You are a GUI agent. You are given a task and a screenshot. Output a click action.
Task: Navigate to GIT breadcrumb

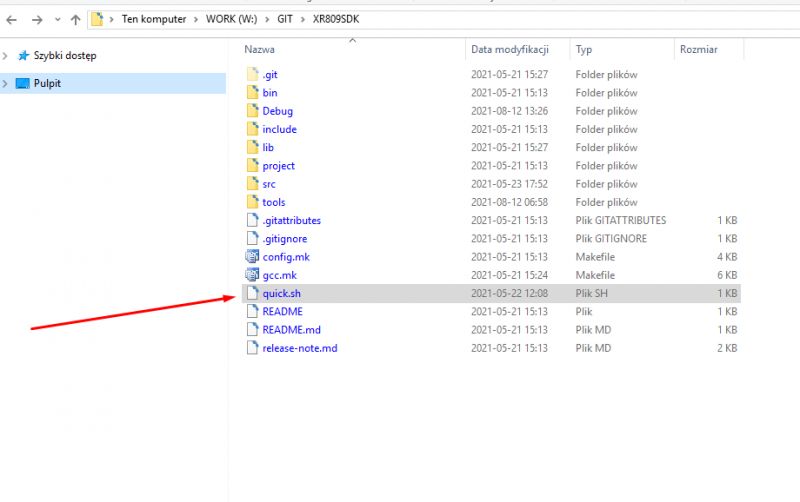[x=285, y=19]
